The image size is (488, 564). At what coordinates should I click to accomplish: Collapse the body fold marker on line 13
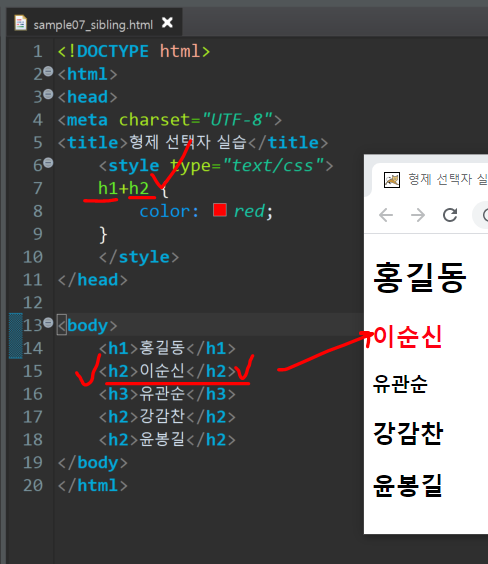pos(48,322)
